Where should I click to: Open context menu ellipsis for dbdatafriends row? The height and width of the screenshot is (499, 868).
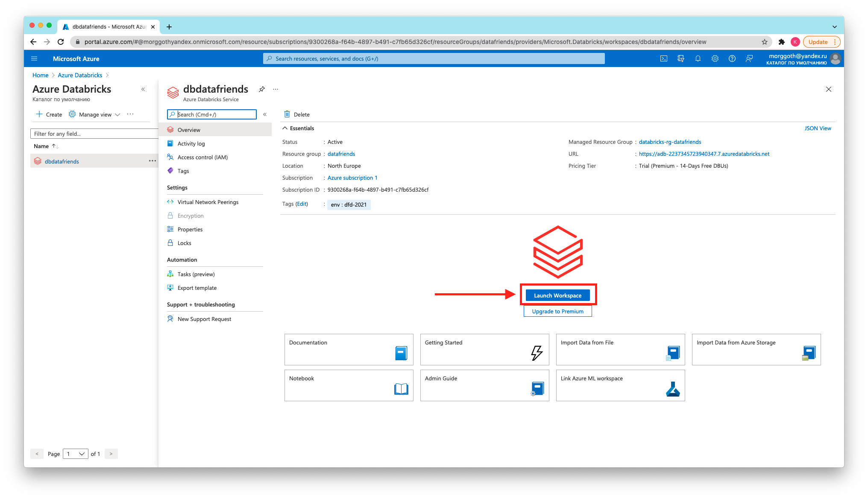click(x=152, y=161)
